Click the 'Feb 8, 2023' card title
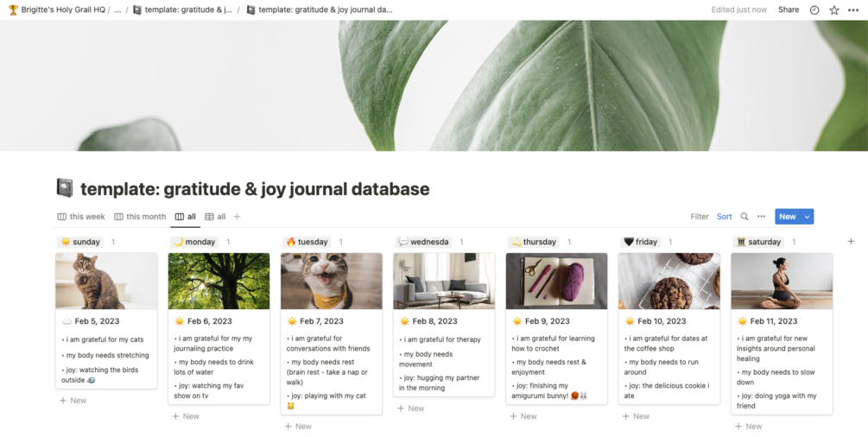Image resolution: width=868 pixels, height=437 pixels. point(435,321)
